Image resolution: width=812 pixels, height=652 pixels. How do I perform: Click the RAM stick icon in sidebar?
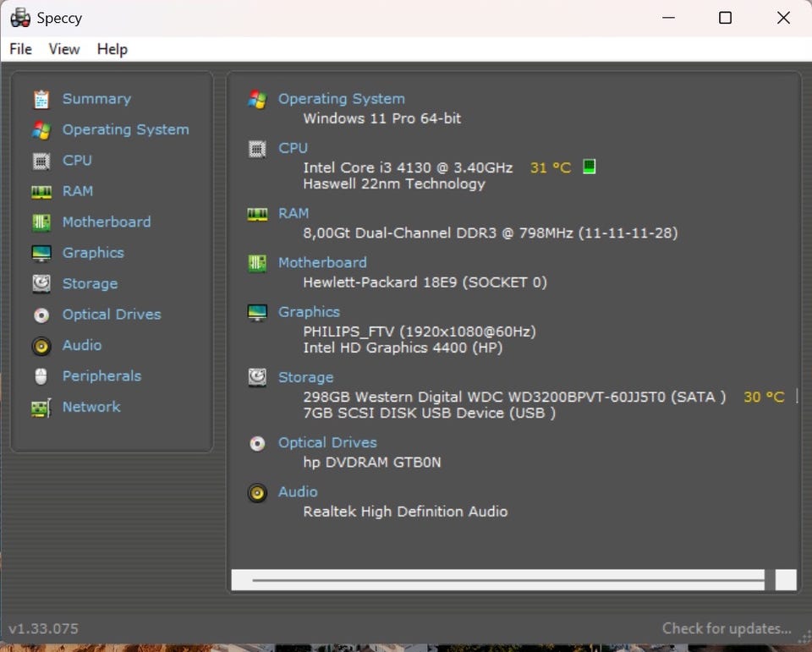click(41, 192)
